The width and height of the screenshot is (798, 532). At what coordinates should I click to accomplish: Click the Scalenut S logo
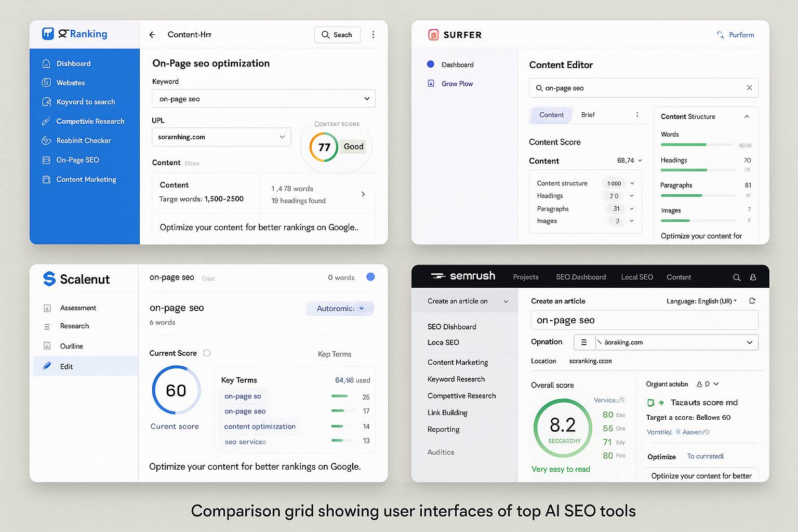[49, 279]
